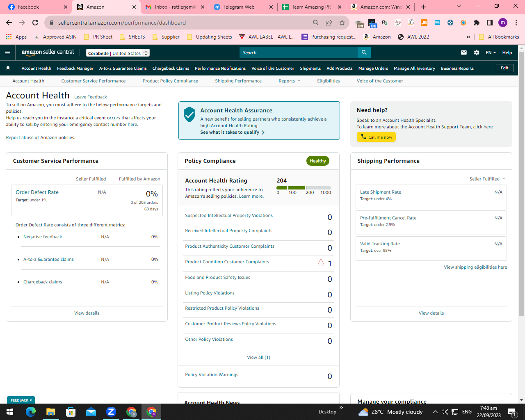
Task: Click the share icon in address bar
Action: point(329,23)
